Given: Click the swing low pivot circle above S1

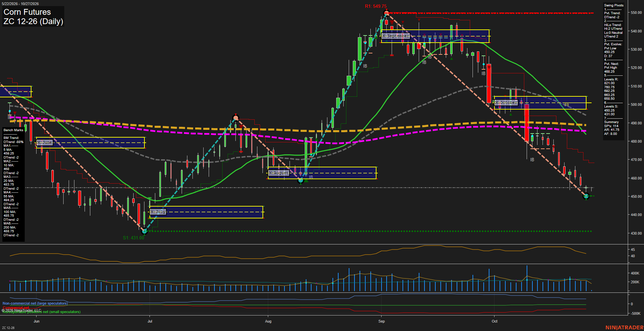Looking at the screenshot, I should tap(144, 231).
